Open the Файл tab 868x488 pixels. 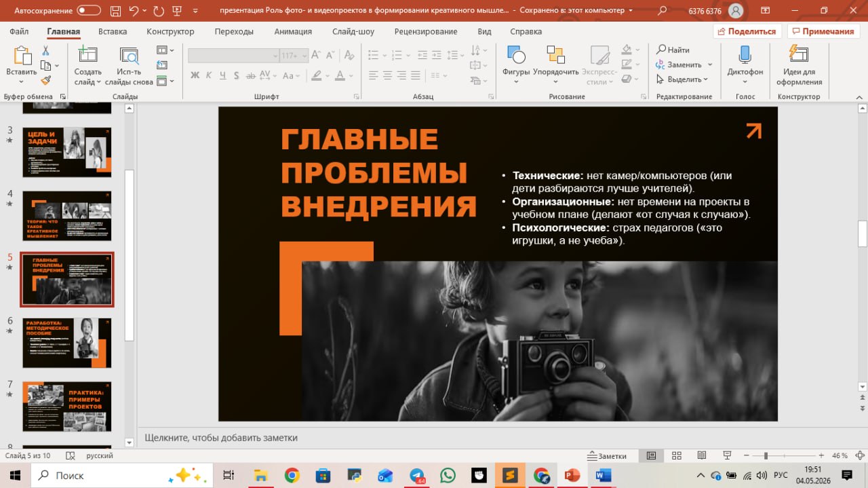tap(19, 31)
